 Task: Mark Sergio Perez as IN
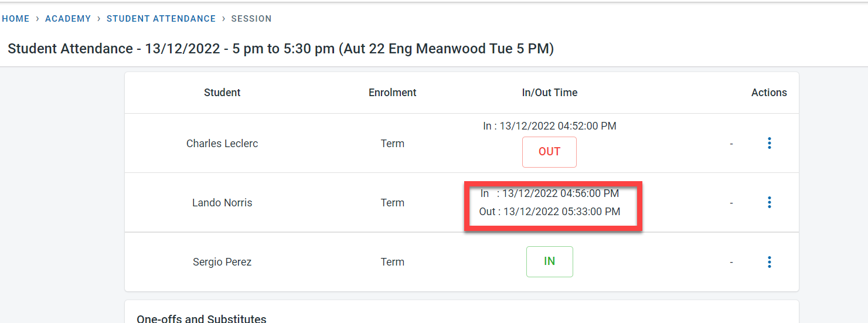tap(549, 261)
